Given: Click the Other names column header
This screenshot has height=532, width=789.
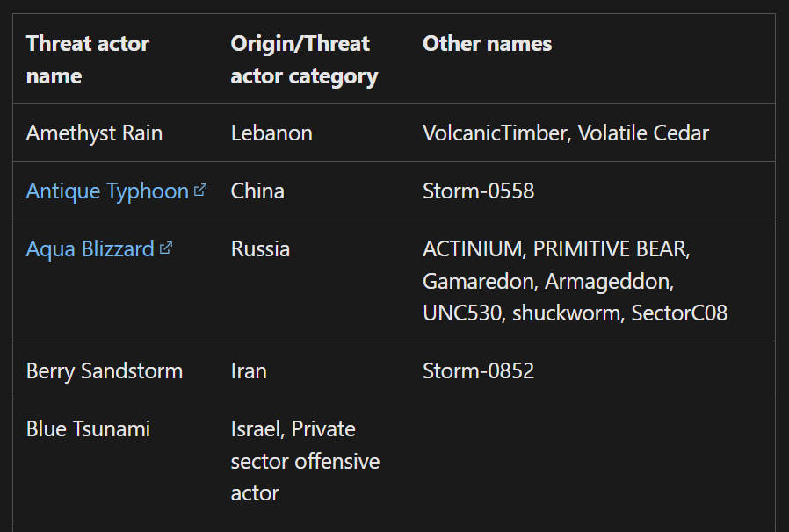Looking at the screenshot, I should [487, 44].
